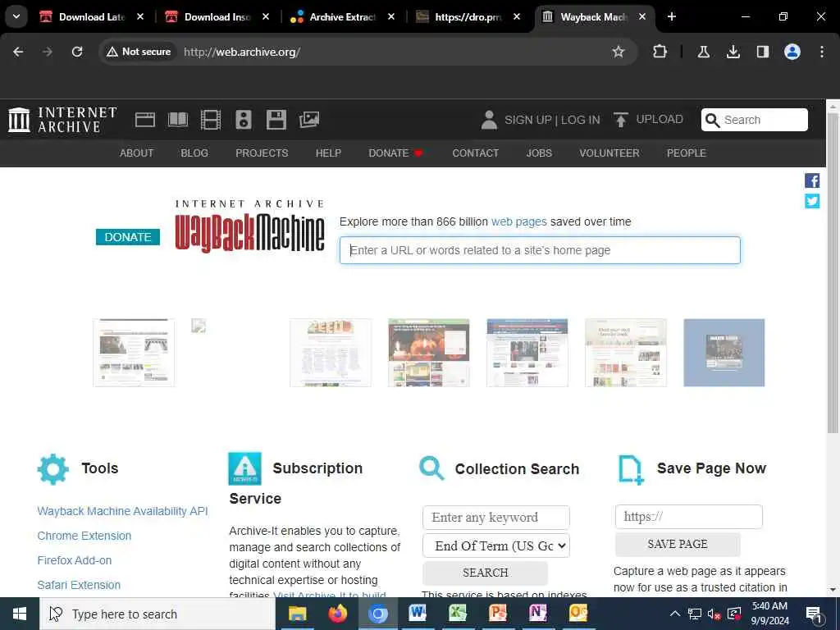
Task: Open the CONTACT menu item
Action: [475, 153]
